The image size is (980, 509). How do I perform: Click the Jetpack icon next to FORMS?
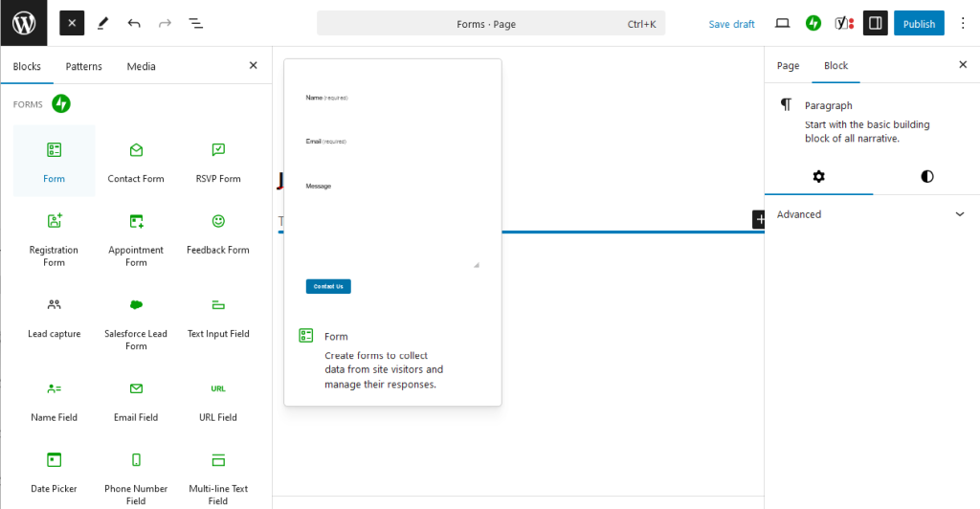61,103
